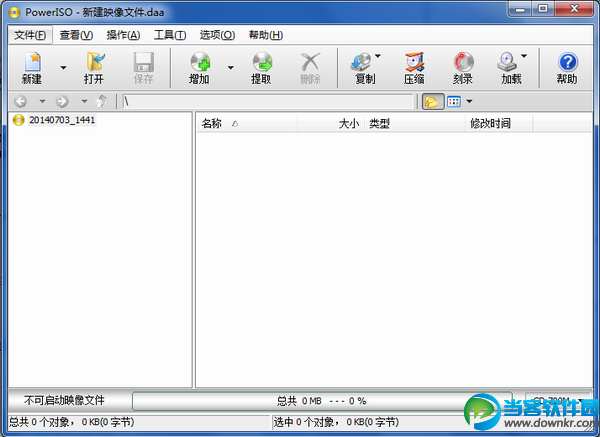The width and height of the screenshot is (600, 437).
Task: Click the 选中 0 个对象 status text
Action: [336, 422]
